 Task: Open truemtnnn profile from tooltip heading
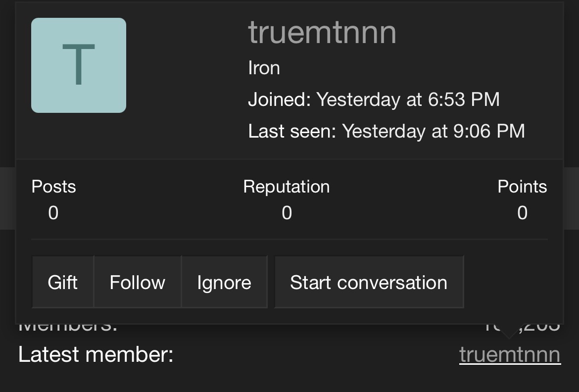(322, 33)
